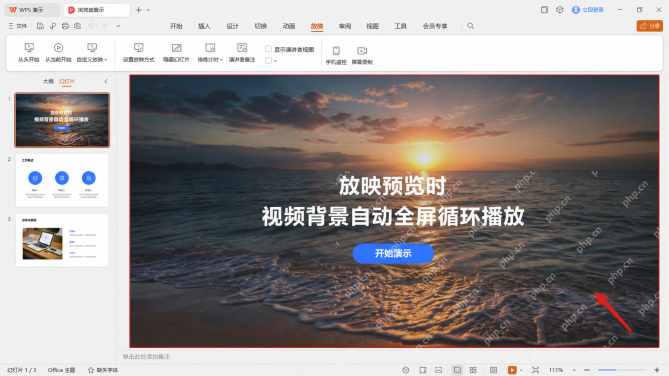Open the 文件 file menu
This screenshot has width=669, height=376.
pyautogui.click(x=18, y=26)
